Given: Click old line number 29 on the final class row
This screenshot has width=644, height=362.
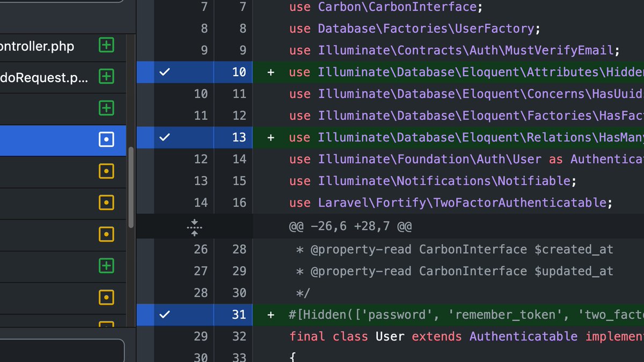Looking at the screenshot, I should [x=200, y=336].
